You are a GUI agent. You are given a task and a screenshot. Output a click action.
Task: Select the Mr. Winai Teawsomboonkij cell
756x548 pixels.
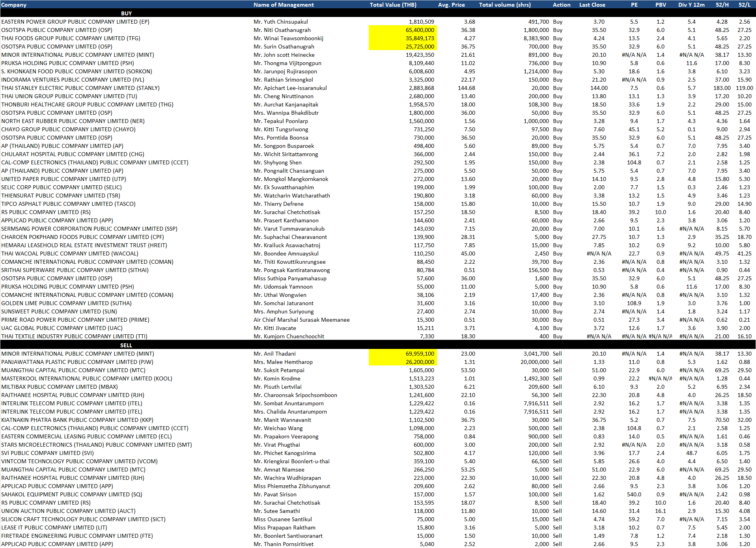coord(288,38)
